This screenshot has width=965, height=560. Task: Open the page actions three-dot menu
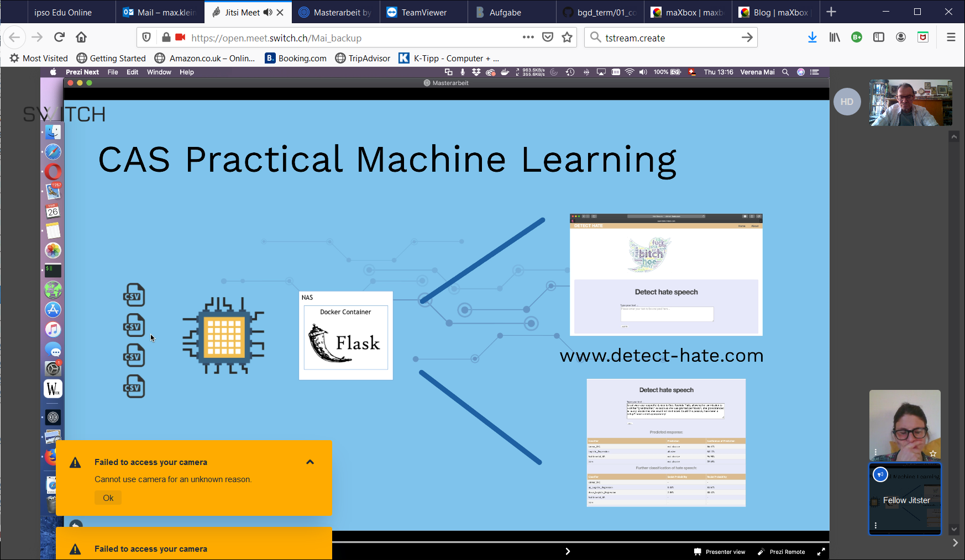pos(528,37)
